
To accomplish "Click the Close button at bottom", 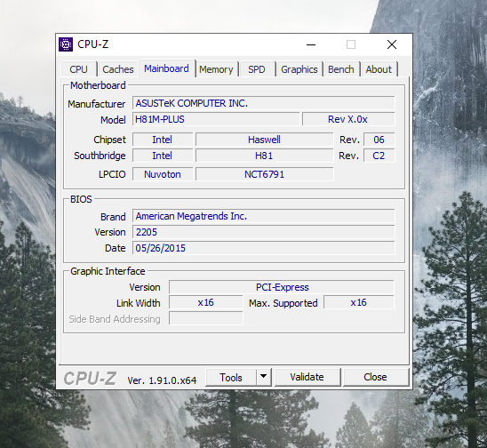I will point(376,377).
